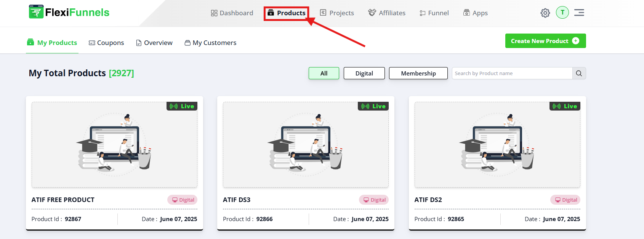Click Live badge on ATIF DS3
This screenshot has width=644, height=239.
[x=373, y=106]
